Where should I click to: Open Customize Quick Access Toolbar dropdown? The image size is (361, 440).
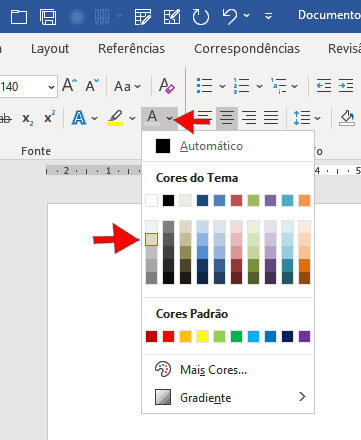pyautogui.click(x=268, y=16)
